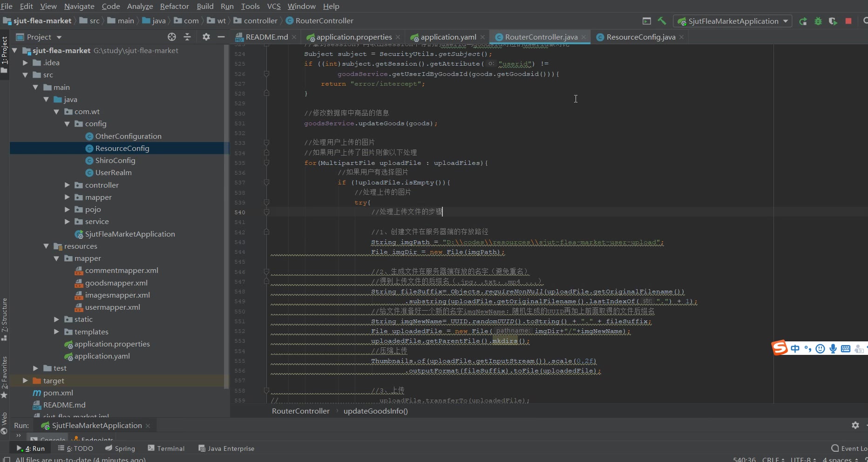Click updateGoodsInfo() in the editor breadcrumb

tap(375, 411)
